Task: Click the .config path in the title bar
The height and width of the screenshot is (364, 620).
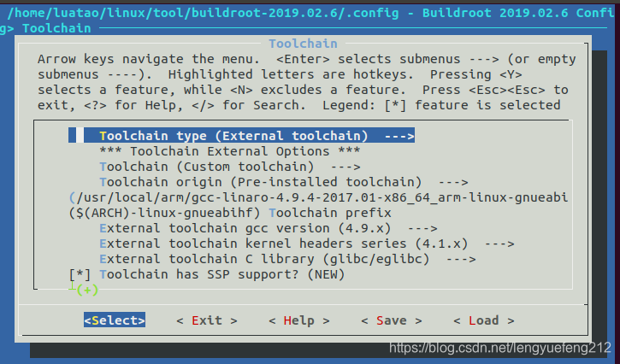Action: 203,13
